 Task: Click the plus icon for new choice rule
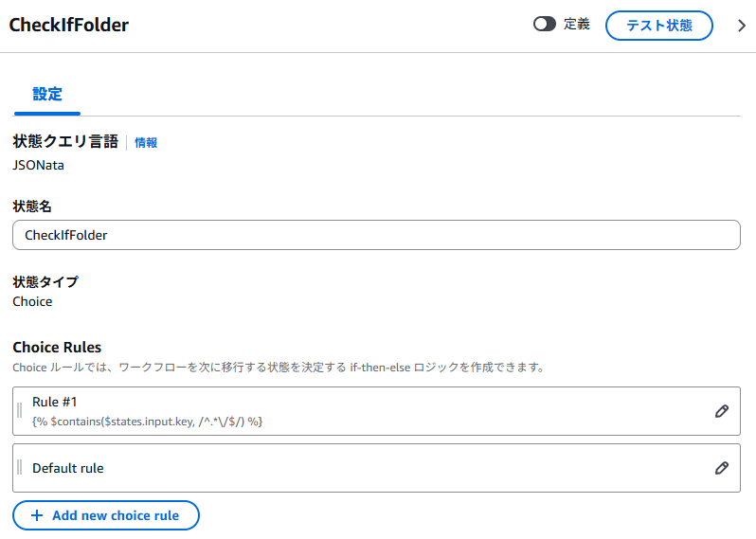pos(37,515)
